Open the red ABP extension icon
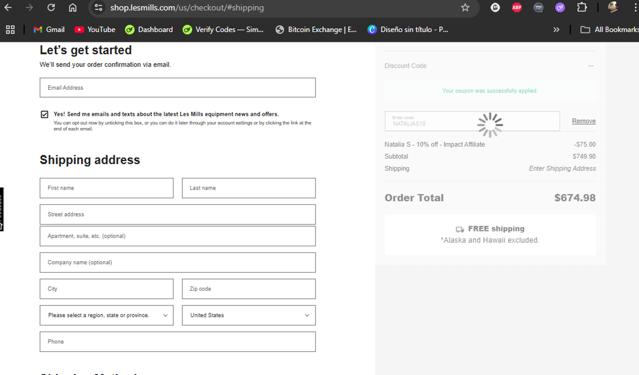Viewport: 639px width, 375px height. point(517,7)
